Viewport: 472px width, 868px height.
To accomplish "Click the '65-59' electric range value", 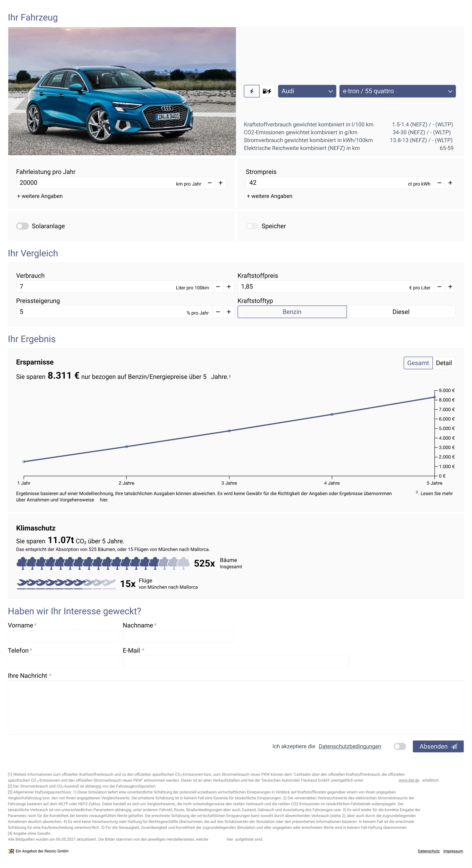I will coord(447,148).
